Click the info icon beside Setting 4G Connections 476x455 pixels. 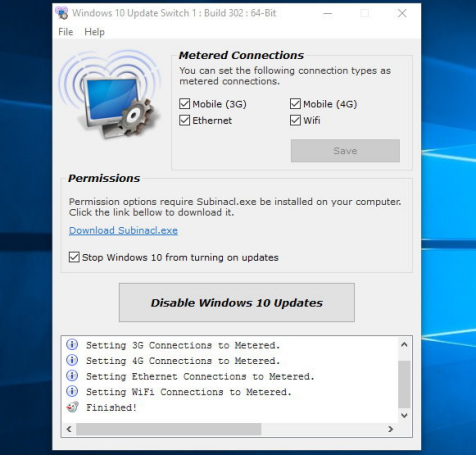[72, 360]
